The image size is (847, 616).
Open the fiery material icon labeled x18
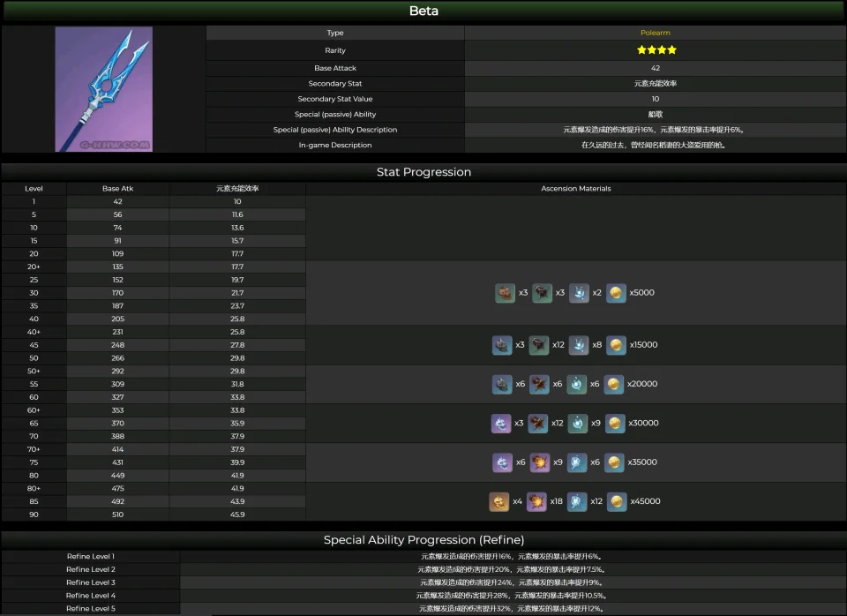537,501
